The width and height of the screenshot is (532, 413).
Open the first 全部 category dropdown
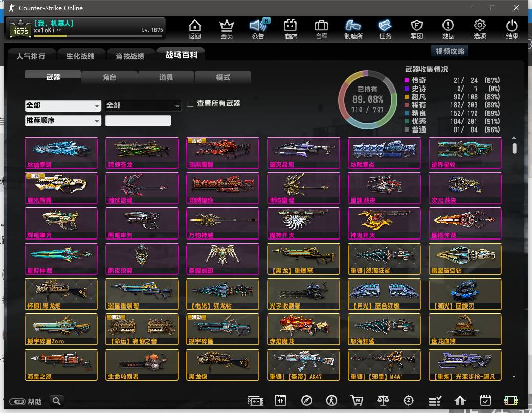click(63, 105)
